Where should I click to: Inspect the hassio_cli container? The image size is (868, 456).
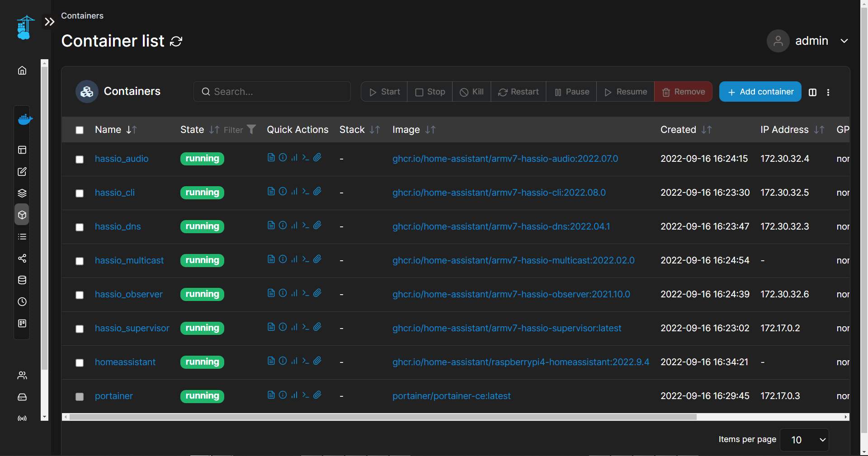283,191
